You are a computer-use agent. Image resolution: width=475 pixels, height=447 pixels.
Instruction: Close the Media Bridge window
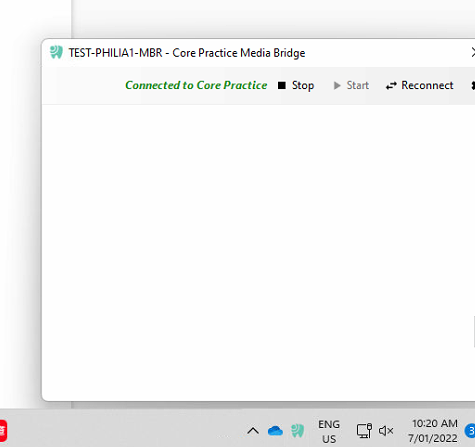(473, 52)
